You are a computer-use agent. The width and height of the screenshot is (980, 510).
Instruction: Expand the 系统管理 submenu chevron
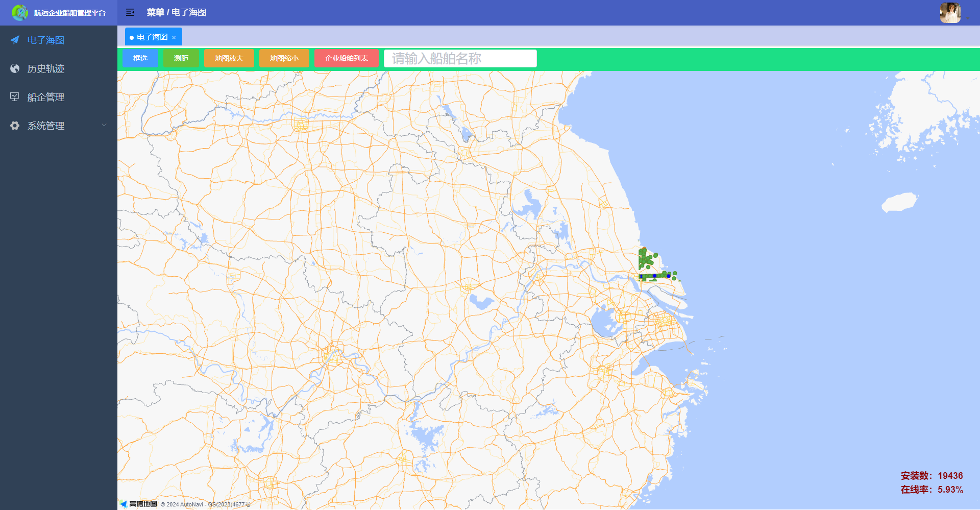click(x=104, y=125)
